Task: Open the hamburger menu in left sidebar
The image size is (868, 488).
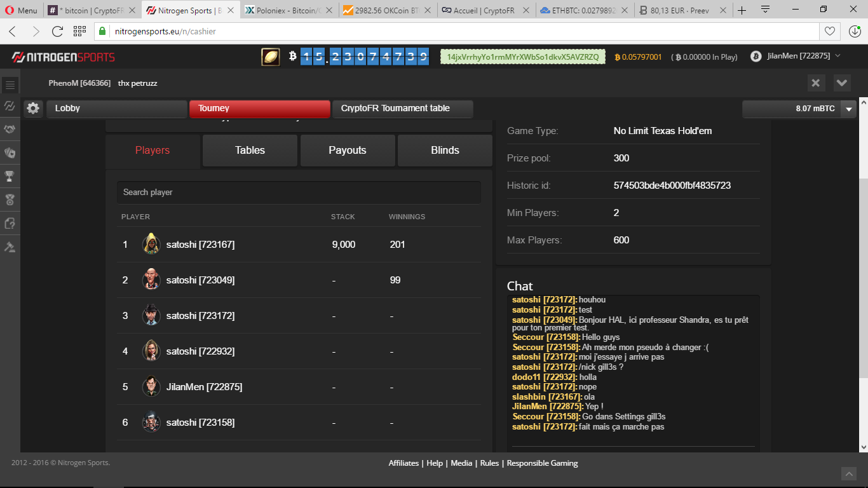Action: 10,85
